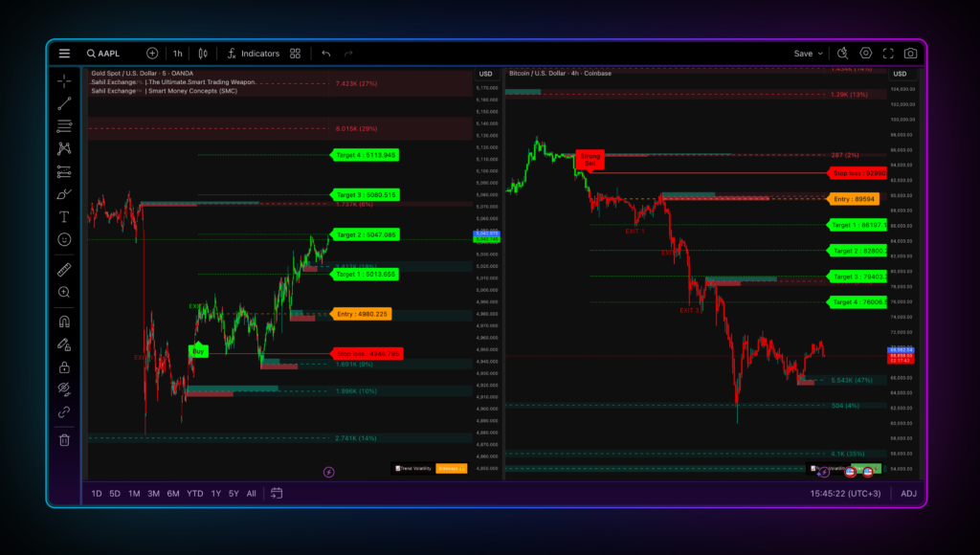Select the 5Y date range
980x555 pixels.
click(234, 494)
